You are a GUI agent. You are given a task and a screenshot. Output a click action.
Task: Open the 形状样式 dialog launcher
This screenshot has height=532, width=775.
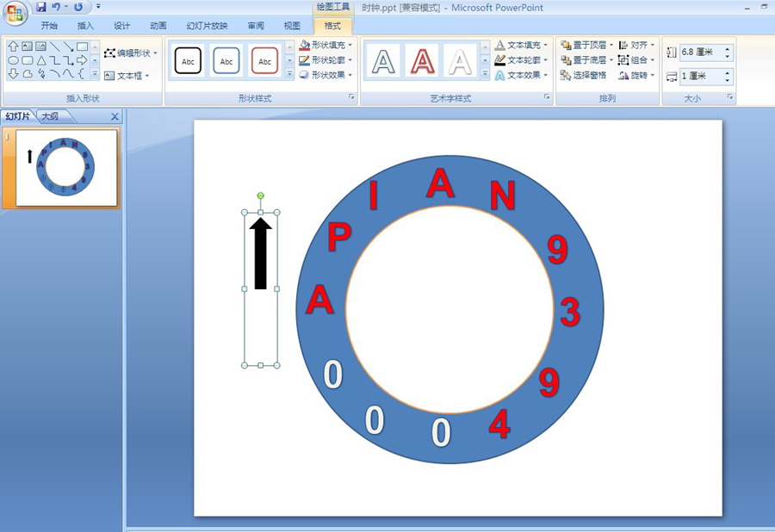click(x=351, y=96)
